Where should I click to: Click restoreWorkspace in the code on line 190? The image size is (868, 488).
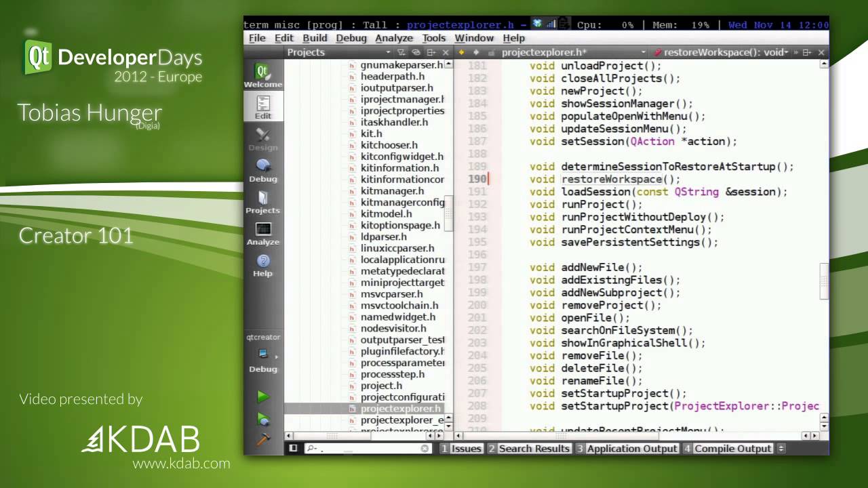611,179
